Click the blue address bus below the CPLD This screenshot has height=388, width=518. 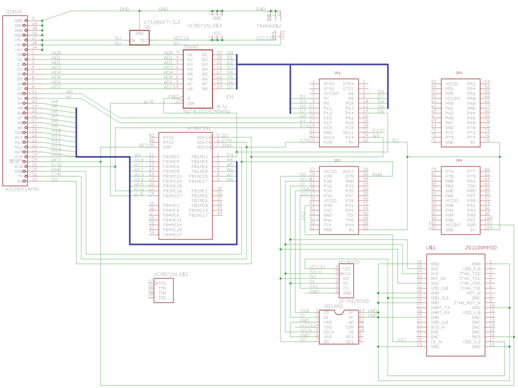click(x=183, y=244)
